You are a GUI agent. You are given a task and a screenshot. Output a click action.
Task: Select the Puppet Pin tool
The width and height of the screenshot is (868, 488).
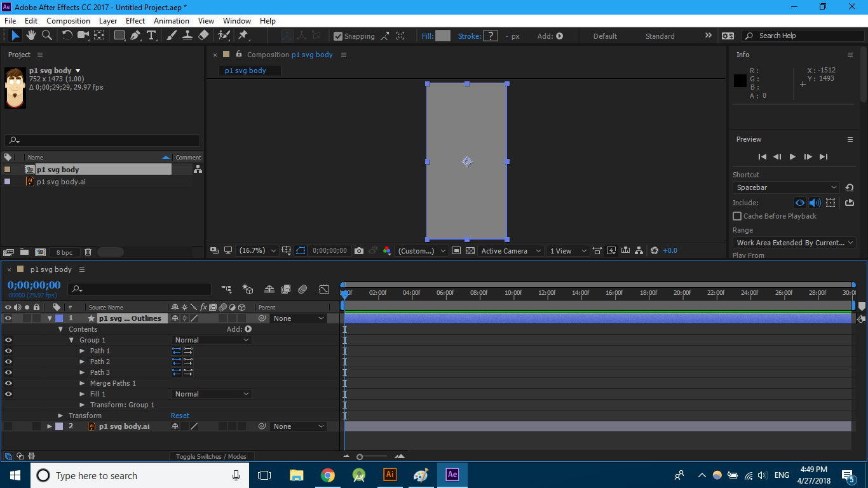click(243, 36)
